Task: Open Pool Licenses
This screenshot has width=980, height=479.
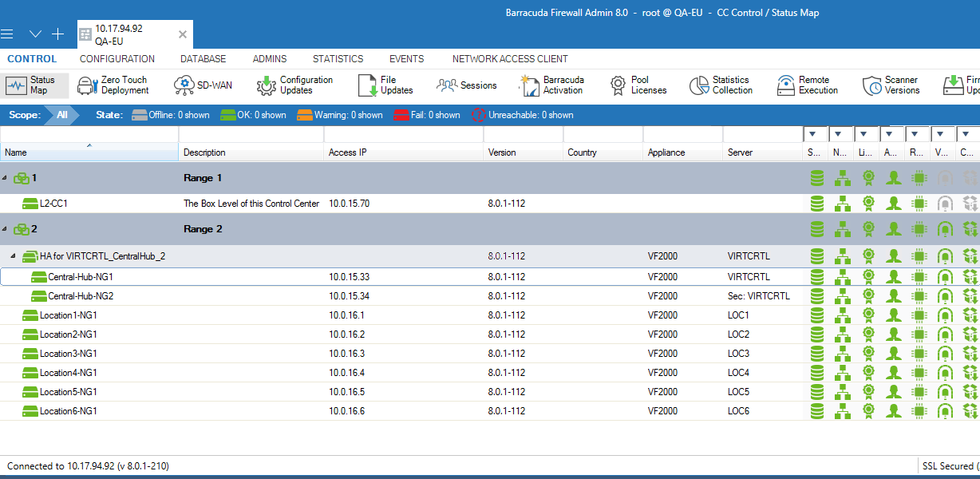Action: pyautogui.click(x=638, y=85)
